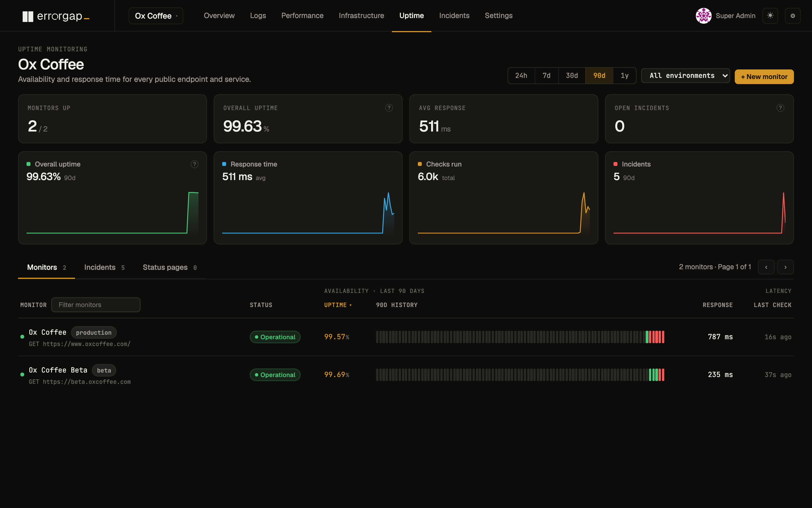This screenshot has width=812, height=508.
Task: Go to previous page arrow
Action: (x=766, y=267)
